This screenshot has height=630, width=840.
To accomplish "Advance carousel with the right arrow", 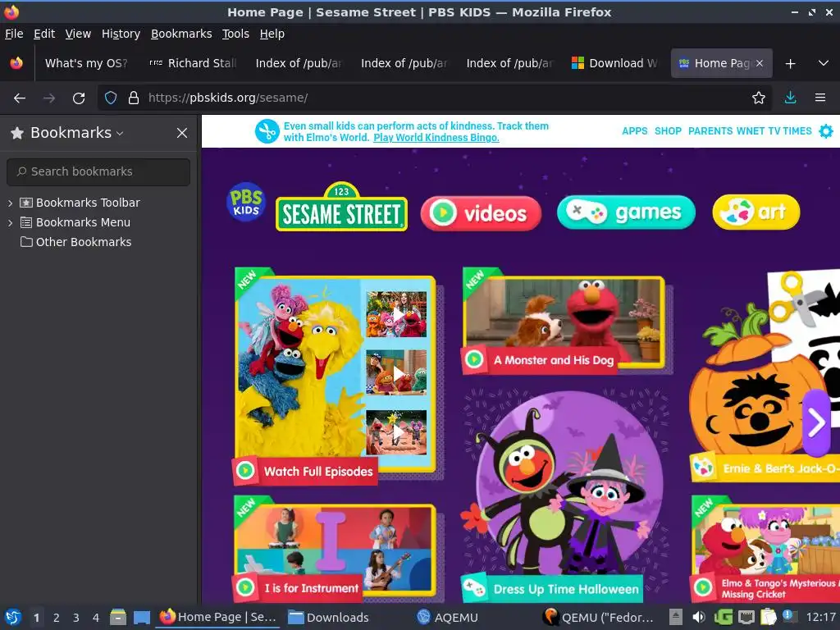I will click(x=816, y=422).
